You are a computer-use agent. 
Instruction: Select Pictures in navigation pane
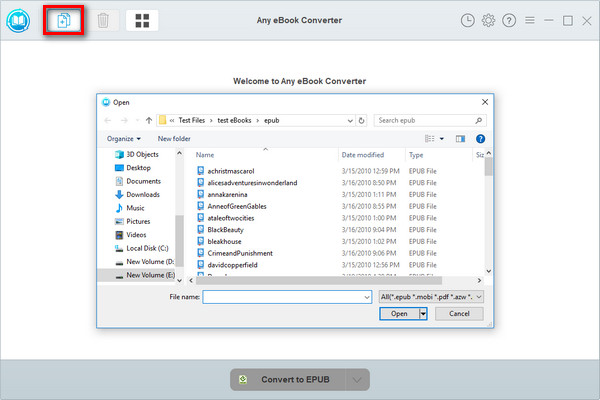(132, 221)
